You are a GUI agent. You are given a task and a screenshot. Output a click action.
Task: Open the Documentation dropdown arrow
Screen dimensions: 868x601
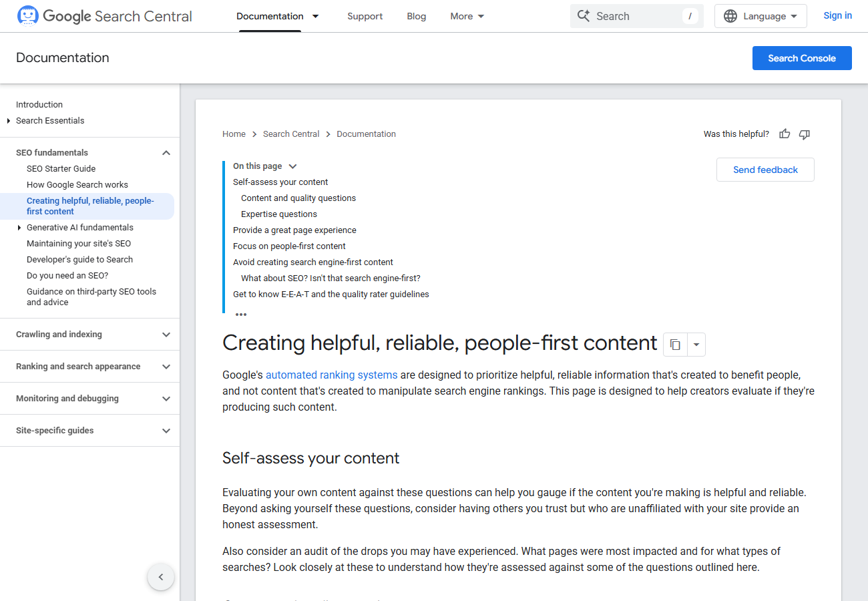[x=316, y=16]
